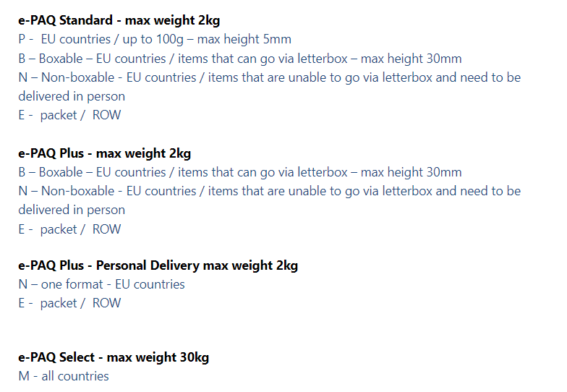Image resolution: width=567 pixels, height=392 pixels.
Task: Click "delivered in person" text under e-PAQ Standard
Action: (72, 97)
